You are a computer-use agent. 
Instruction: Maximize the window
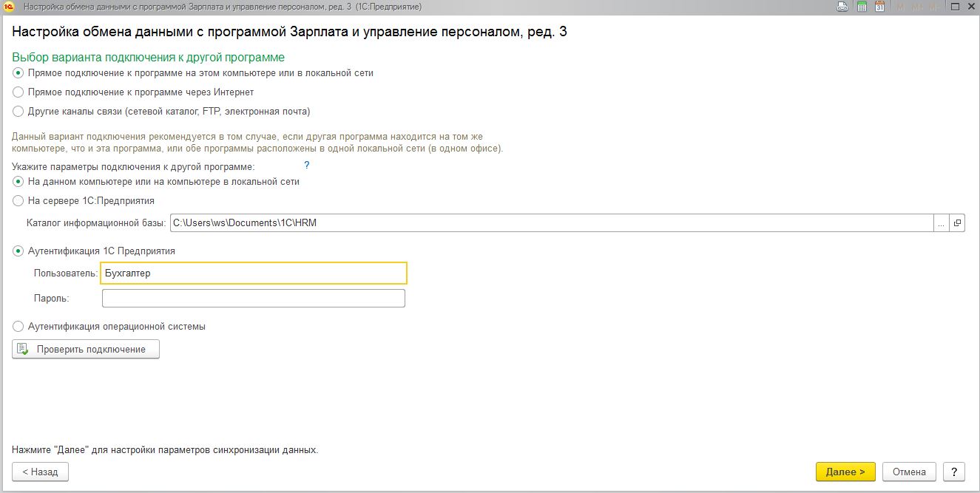955,7
